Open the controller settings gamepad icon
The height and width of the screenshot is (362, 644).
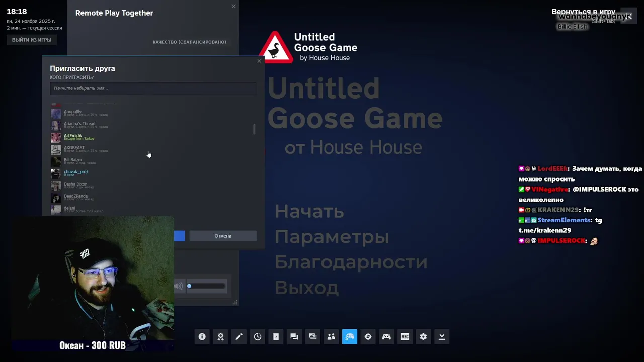(x=386, y=337)
